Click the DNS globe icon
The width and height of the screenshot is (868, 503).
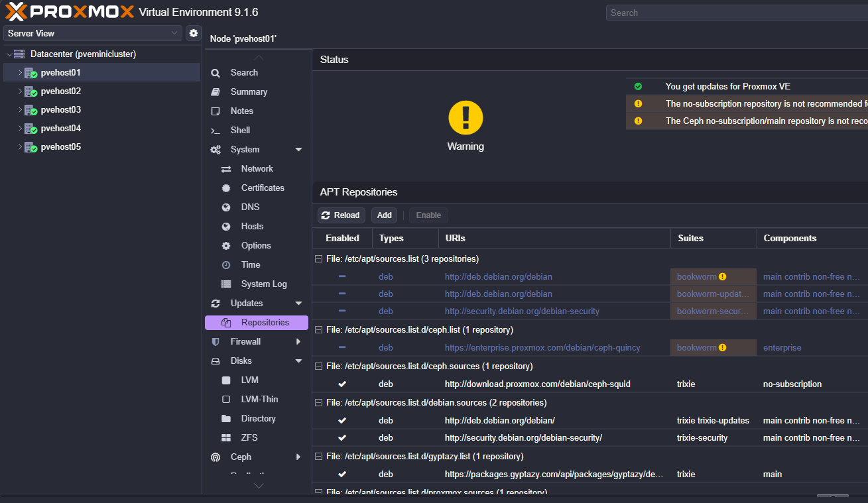point(226,207)
